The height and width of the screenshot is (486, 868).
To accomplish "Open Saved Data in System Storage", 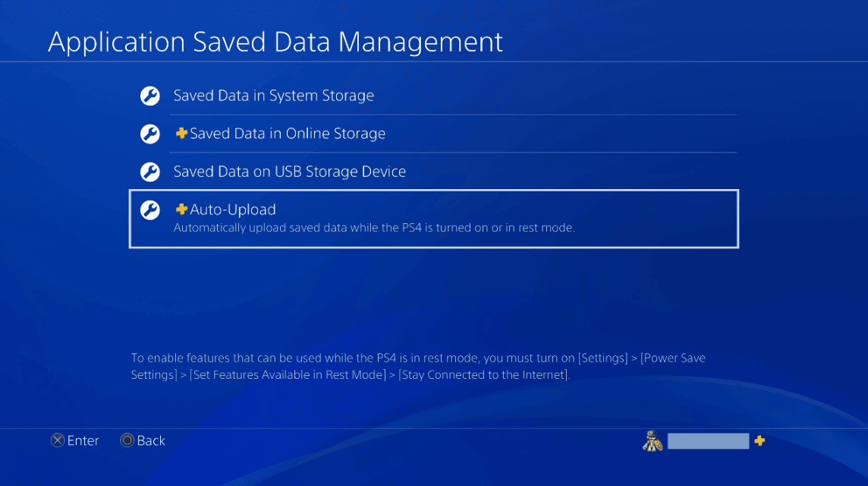I will 273,96.
